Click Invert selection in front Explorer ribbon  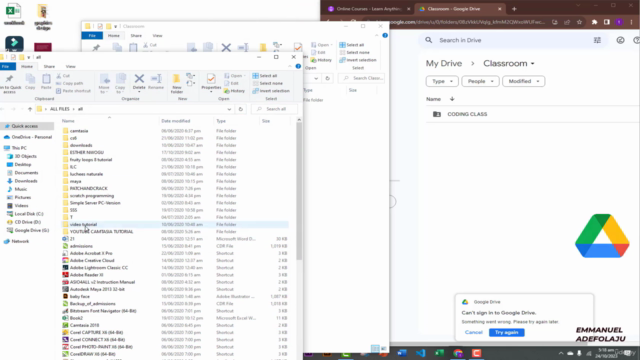[x=271, y=91]
